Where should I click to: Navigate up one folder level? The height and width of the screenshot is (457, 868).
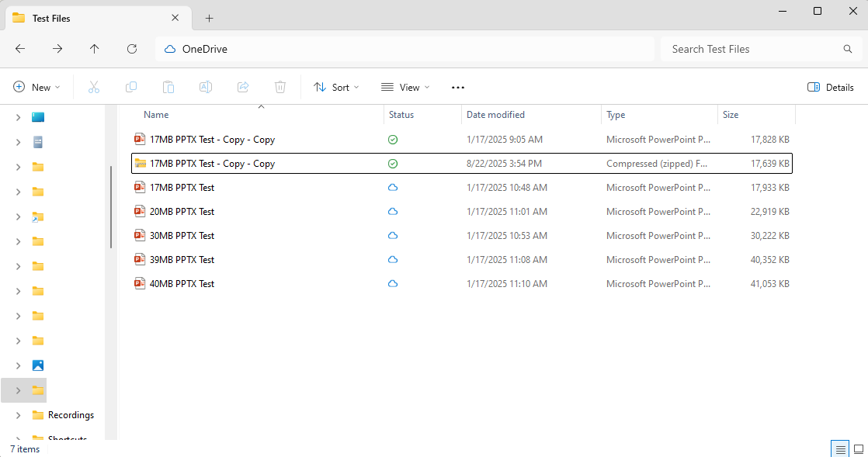pos(95,49)
